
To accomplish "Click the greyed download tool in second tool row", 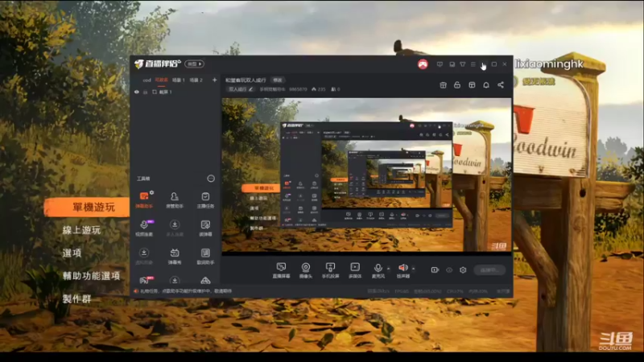I will pyautogui.click(x=175, y=228).
